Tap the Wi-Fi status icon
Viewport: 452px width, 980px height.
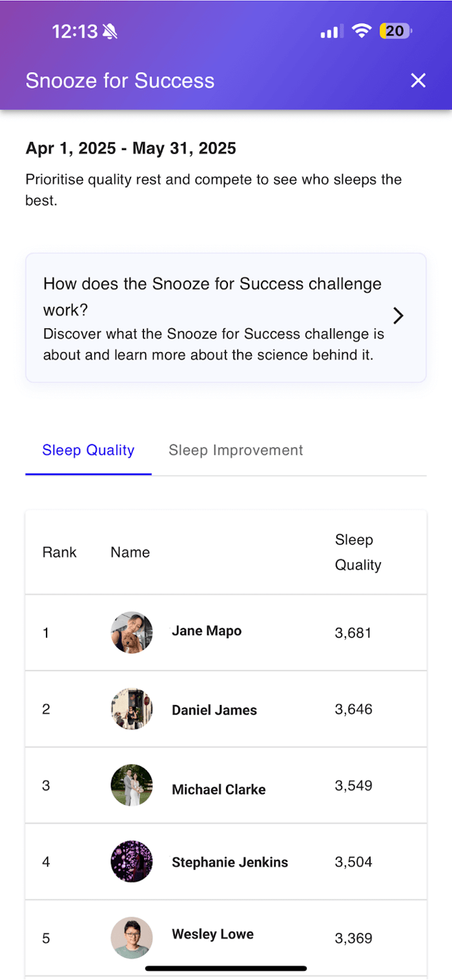tap(362, 31)
